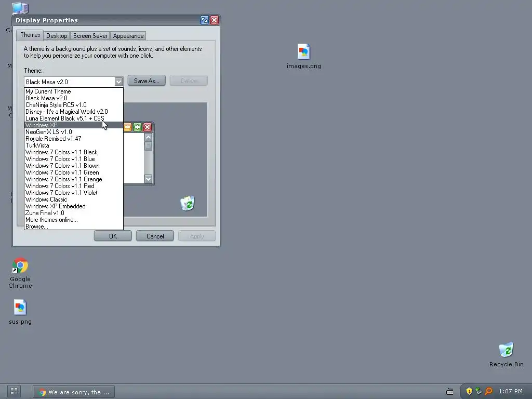Choose 'Windows 7 Colors v1.1 Orange'
The width and height of the screenshot is (532, 399).
click(74, 179)
